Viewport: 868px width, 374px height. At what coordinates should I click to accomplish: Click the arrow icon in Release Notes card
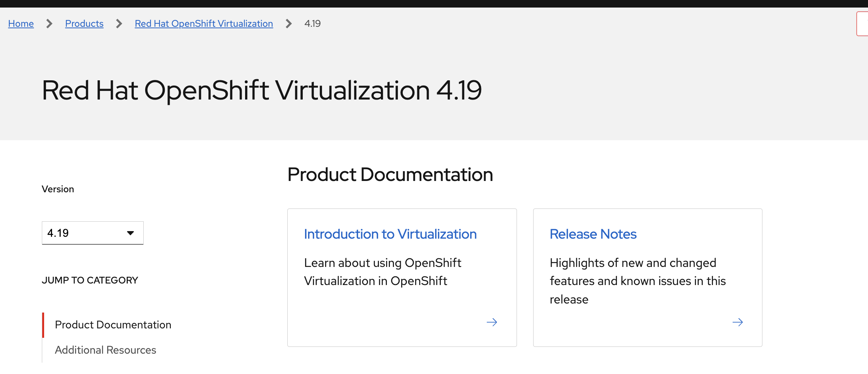[738, 322]
